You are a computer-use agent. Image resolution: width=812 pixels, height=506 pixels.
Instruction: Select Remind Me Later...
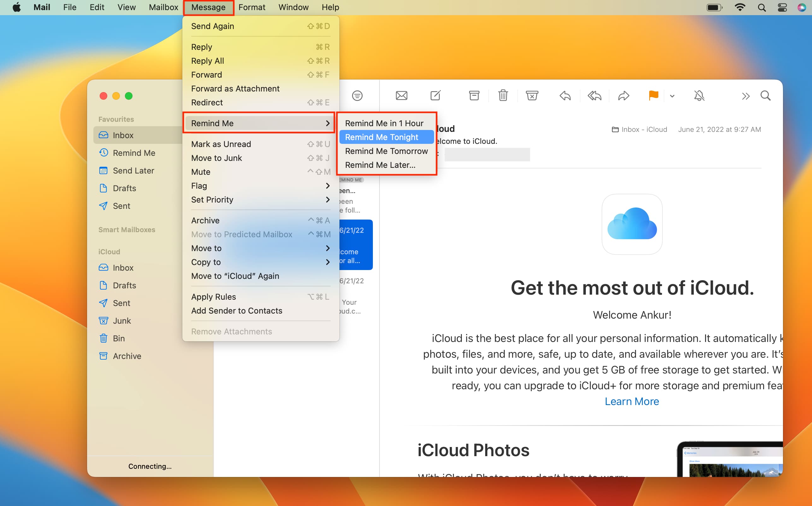coord(386,165)
